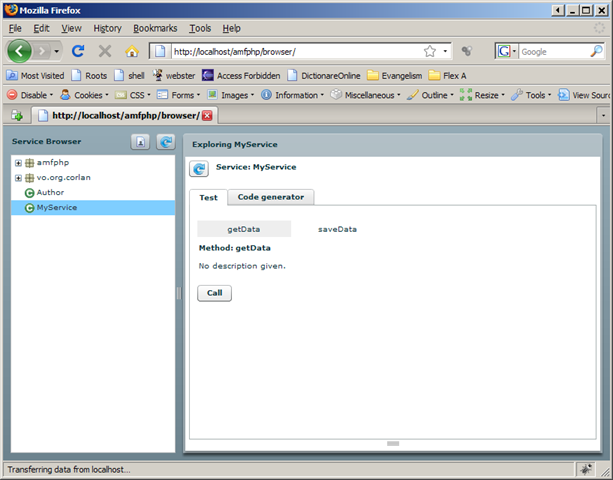
Task: Open the Information developer menu
Action: coord(292,95)
